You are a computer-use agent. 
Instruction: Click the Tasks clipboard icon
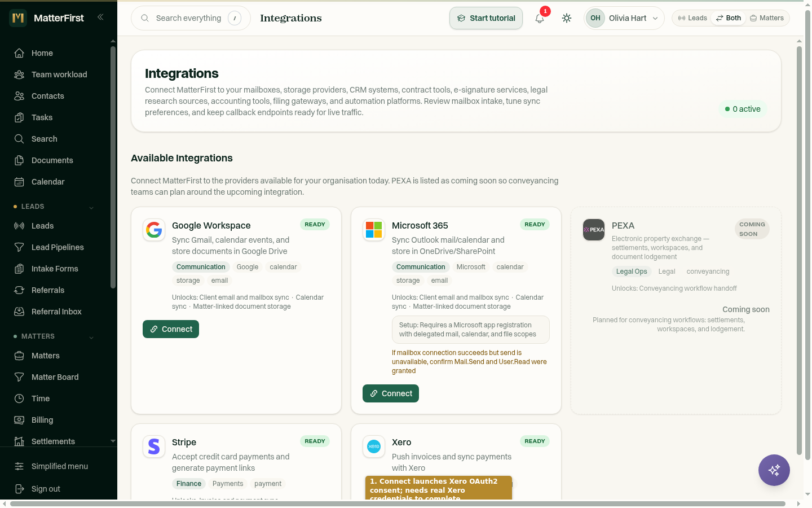point(19,117)
